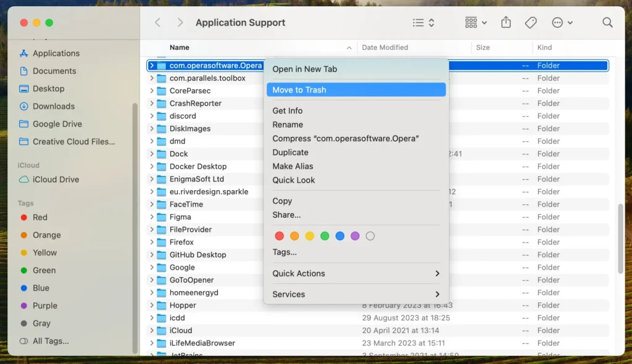Apply the purple tag color dot

click(x=355, y=236)
